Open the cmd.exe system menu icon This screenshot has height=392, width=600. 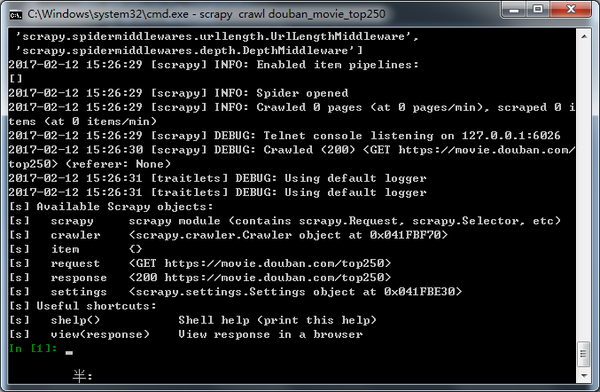point(15,15)
